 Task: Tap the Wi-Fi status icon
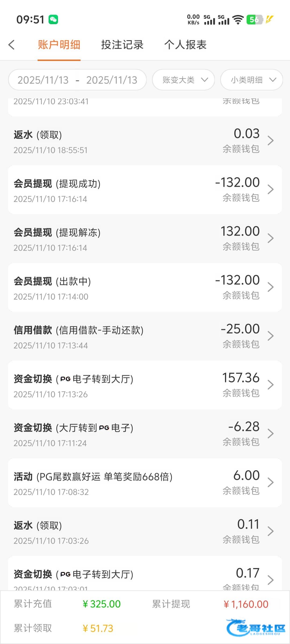(x=238, y=20)
